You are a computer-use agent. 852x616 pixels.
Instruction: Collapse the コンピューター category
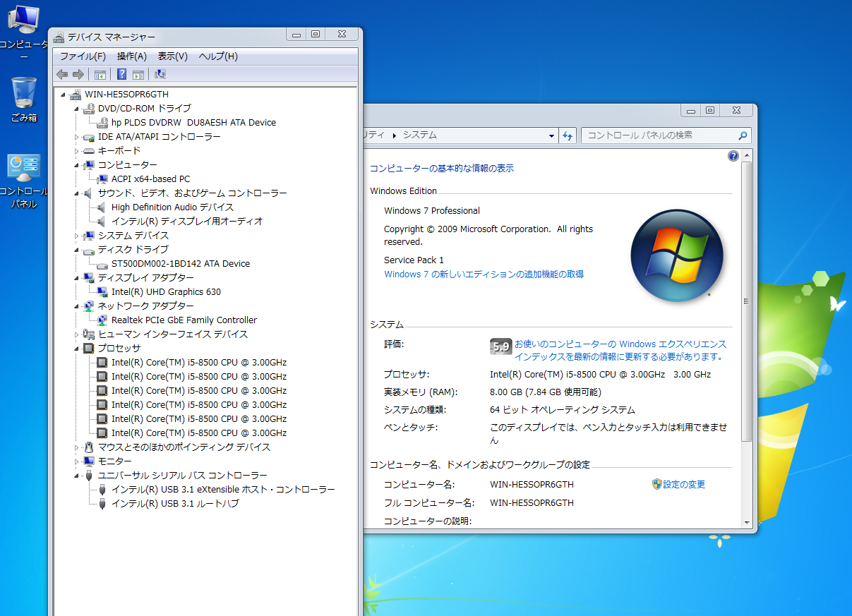coord(77,165)
